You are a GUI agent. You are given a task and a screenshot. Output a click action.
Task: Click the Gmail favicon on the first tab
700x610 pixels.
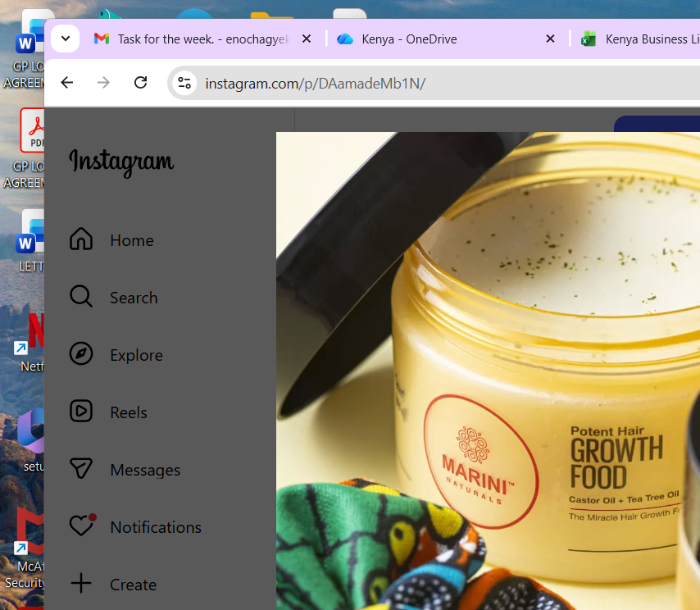point(102,39)
